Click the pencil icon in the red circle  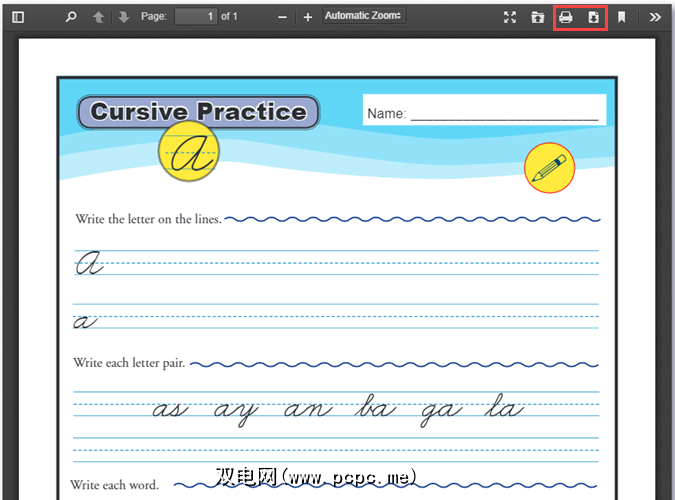549,168
